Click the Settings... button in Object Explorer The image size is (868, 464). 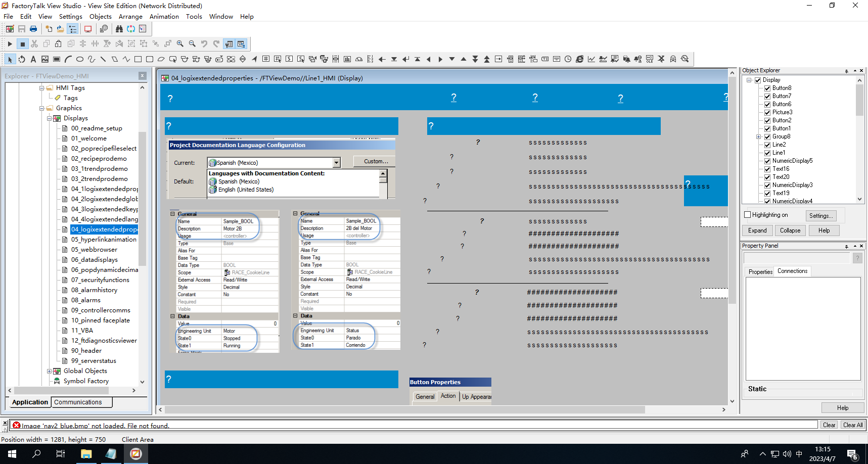(x=820, y=216)
